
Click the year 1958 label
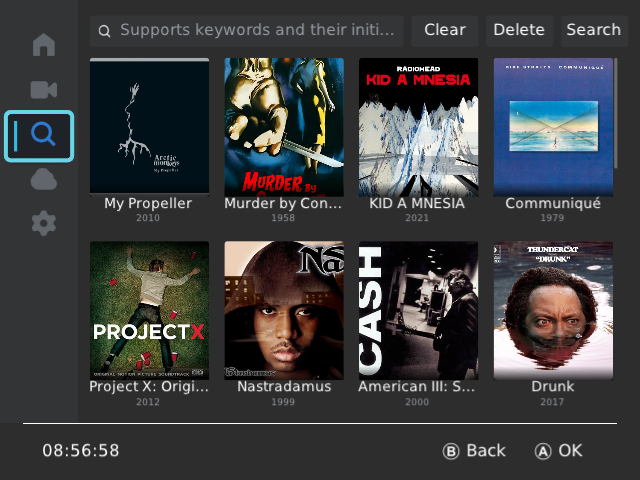point(283,218)
